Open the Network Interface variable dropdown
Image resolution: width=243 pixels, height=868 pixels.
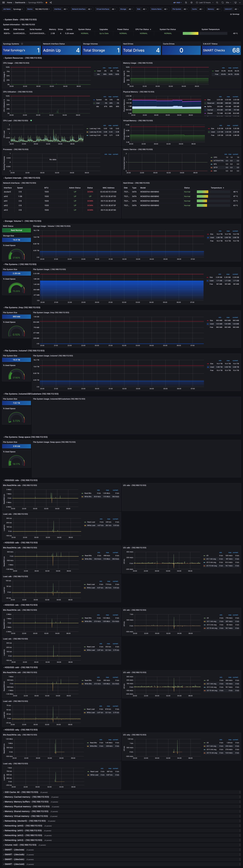(90, 9)
